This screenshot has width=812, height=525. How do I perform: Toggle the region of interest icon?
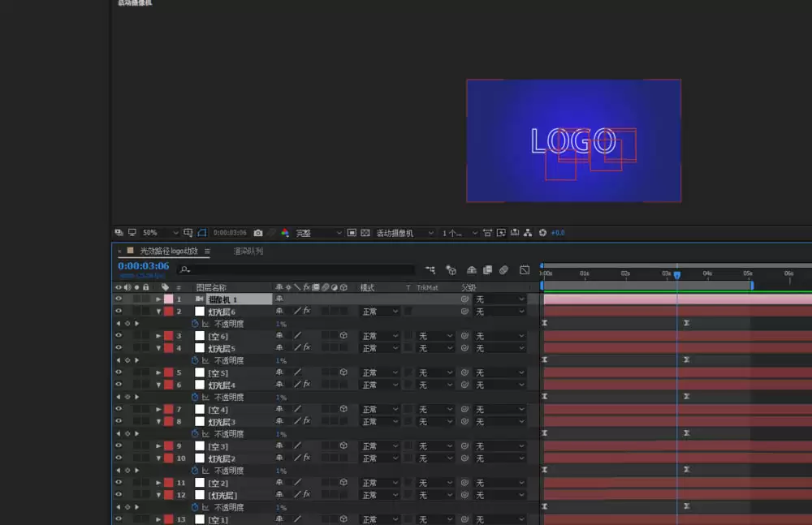click(x=352, y=233)
